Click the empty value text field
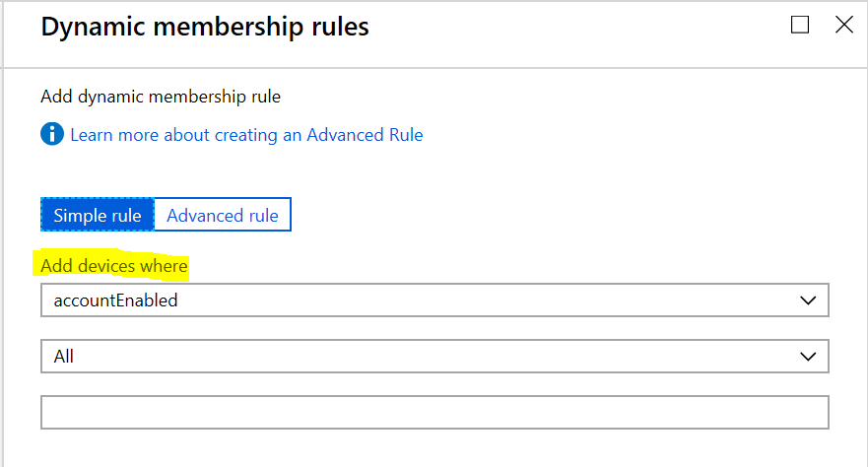 434,412
